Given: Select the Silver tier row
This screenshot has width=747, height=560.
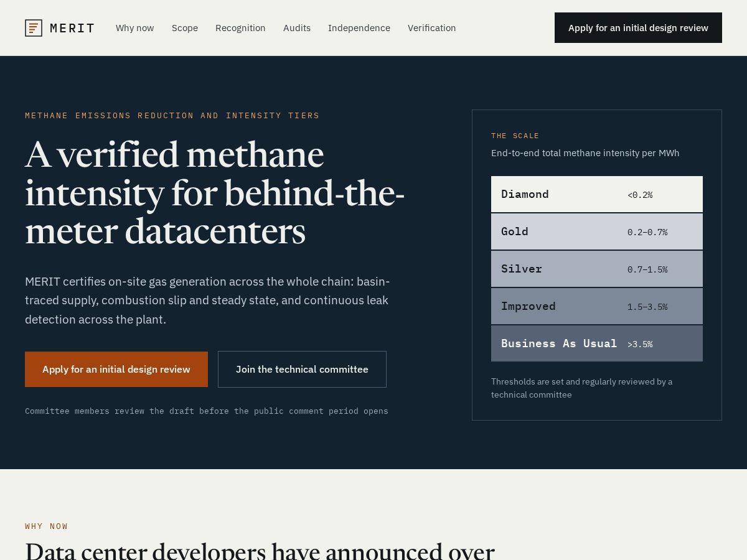Looking at the screenshot, I should [x=597, y=269].
